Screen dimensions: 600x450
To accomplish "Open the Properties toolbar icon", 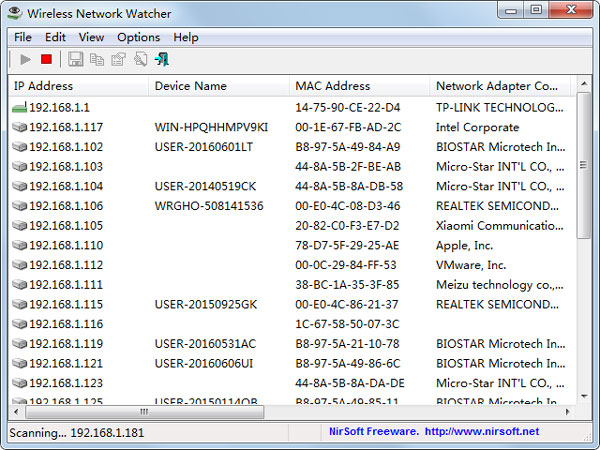I will 118,59.
